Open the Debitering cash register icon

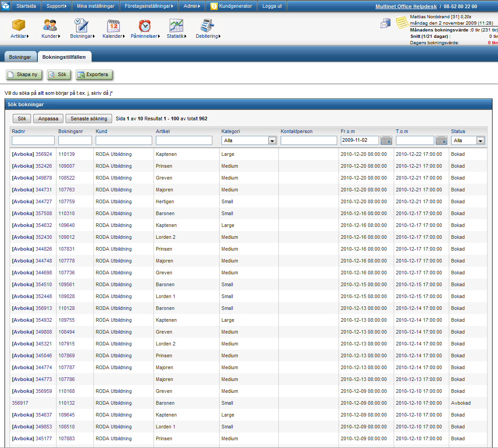[x=207, y=26]
